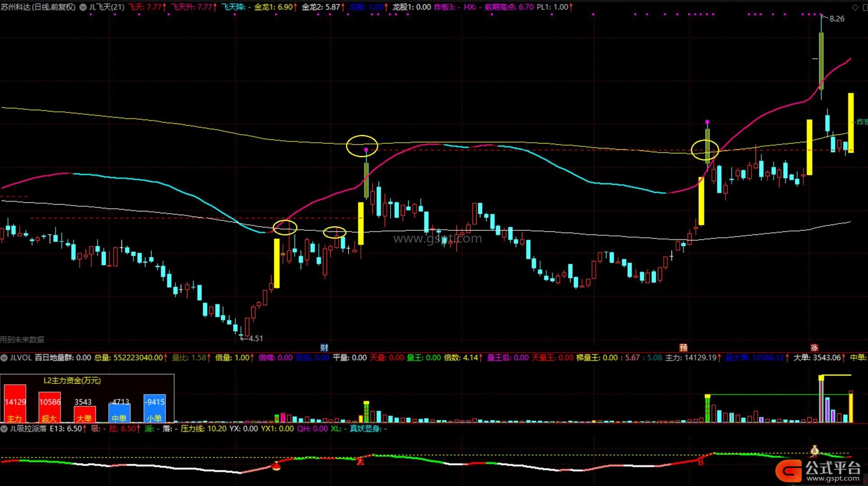This screenshot has height=486, width=868.
Task: Click the red 主力 14129 bar
Action: coord(15,403)
